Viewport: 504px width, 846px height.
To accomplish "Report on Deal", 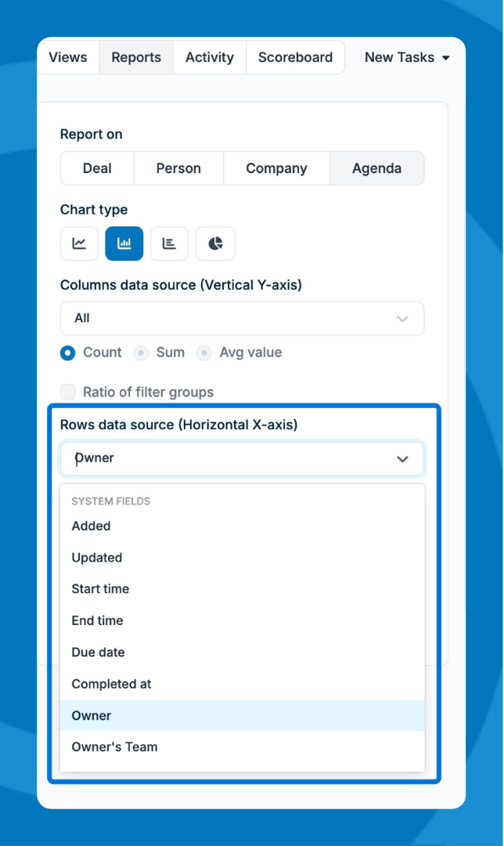I will 97,168.
